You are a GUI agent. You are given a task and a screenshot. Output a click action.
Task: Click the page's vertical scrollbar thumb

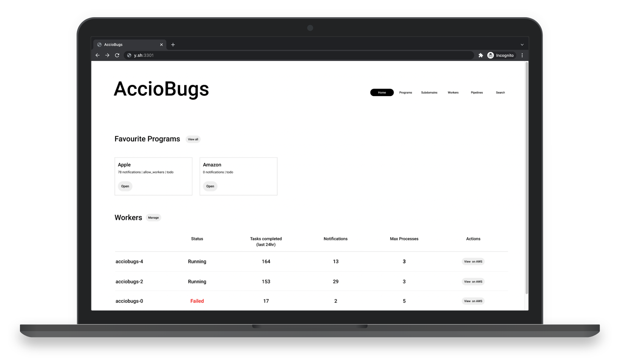coord(527,178)
